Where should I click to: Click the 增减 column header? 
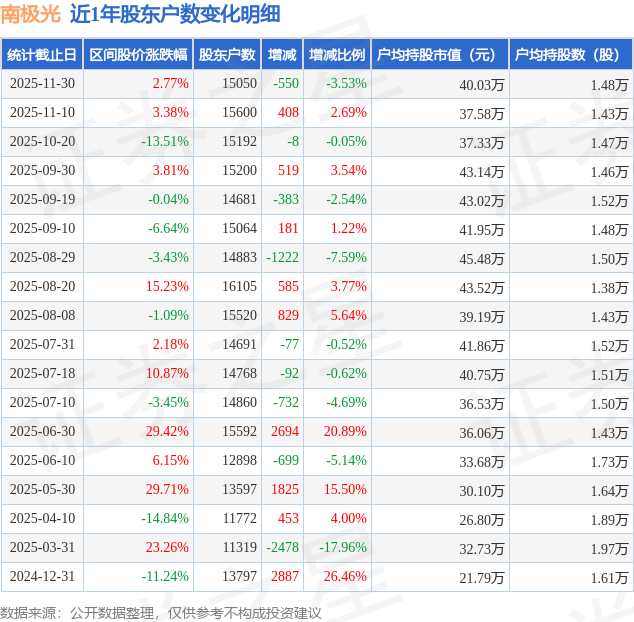(x=283, y=55)
